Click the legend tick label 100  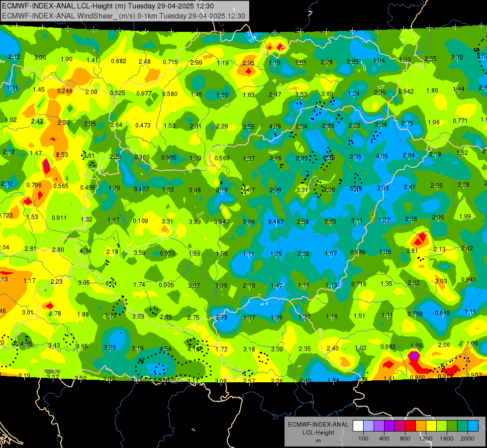[364, 439]
